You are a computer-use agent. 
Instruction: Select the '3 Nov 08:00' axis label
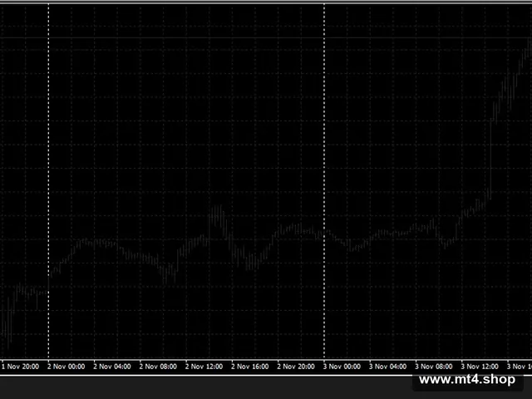tap(434, 367)
